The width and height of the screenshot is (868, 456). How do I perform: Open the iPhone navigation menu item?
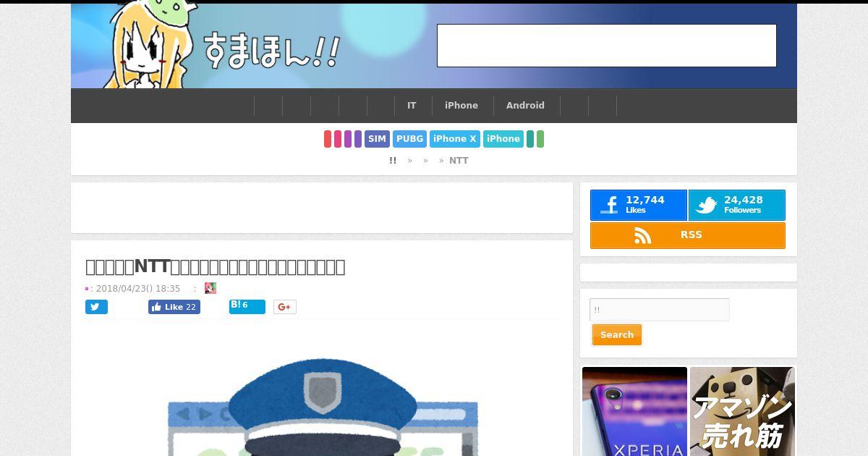461,106
